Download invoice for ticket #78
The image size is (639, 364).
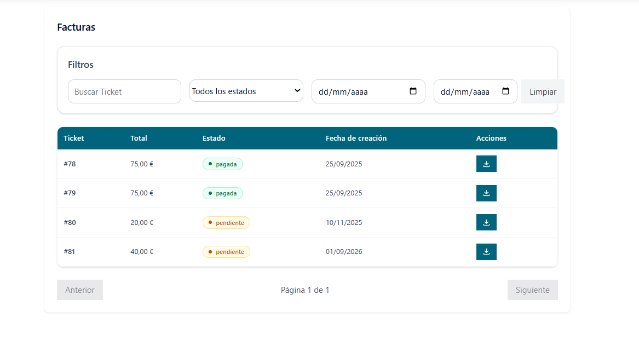point(486,164)
